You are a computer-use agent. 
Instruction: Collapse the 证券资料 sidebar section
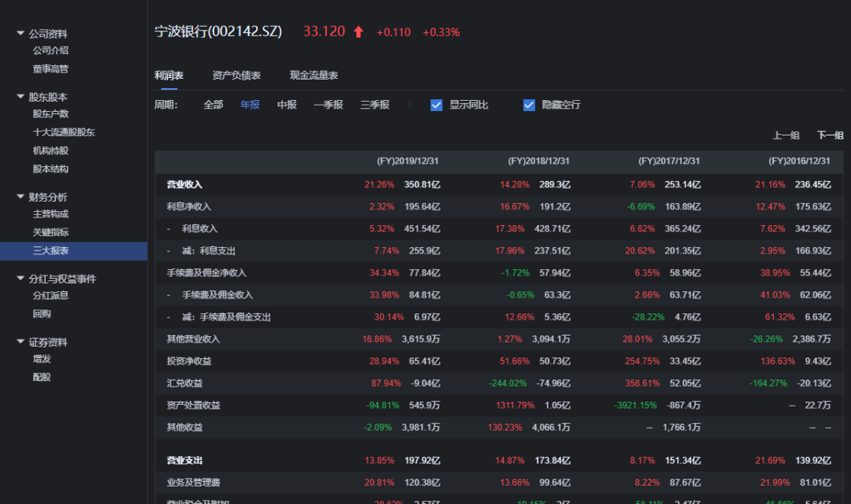pos(20,341)
